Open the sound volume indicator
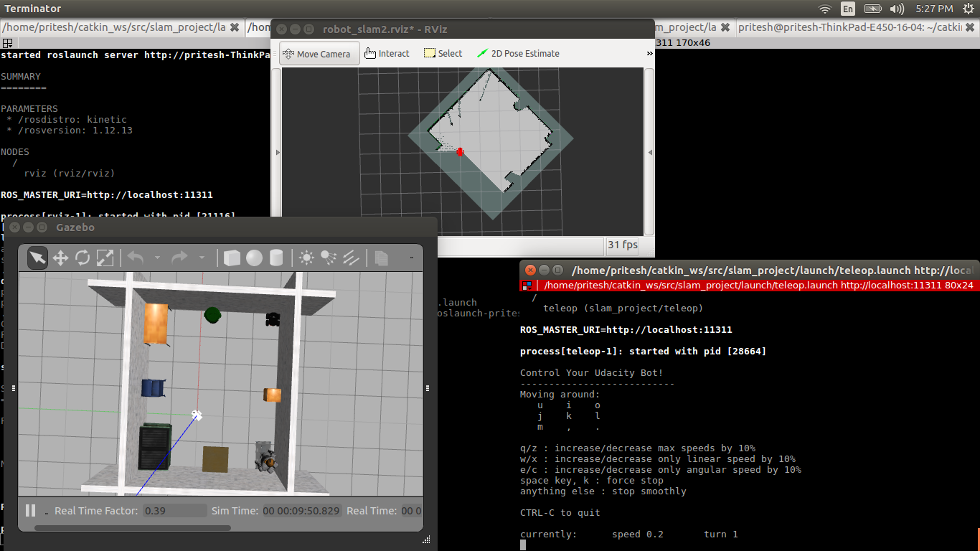This screenshot has height=551, width=980. 897,9
